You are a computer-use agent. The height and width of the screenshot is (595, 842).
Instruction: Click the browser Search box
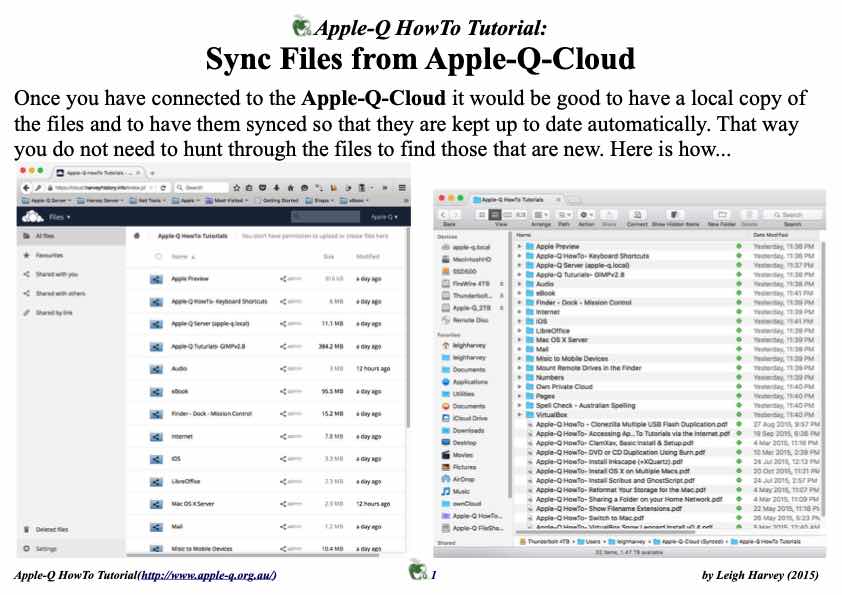pos(202,188)
